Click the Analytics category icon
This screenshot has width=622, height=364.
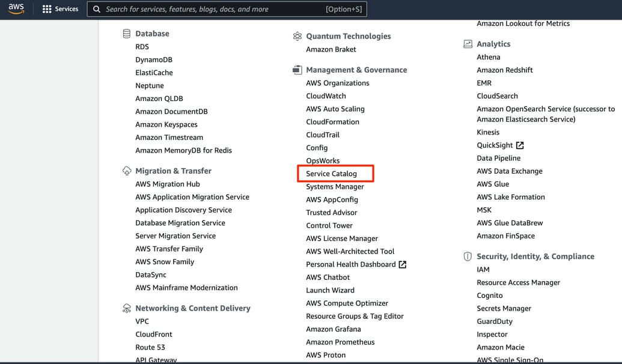click(x=468, y=44)
